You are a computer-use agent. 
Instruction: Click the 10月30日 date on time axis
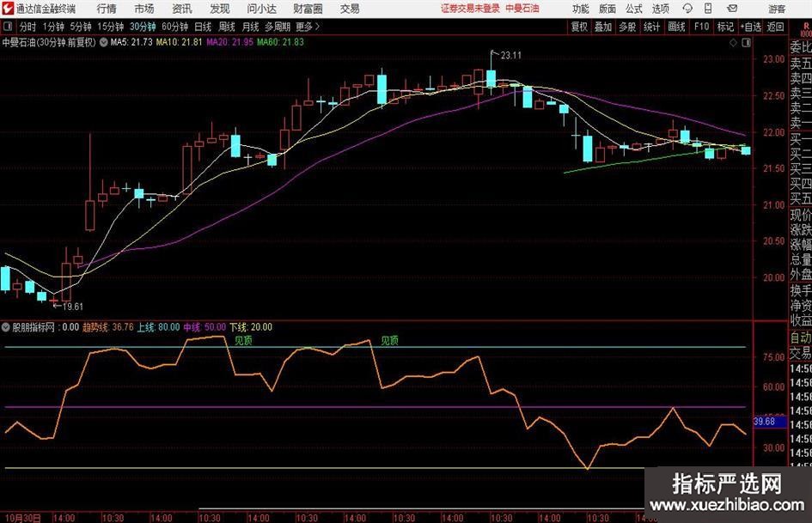[x=23, y=518]
